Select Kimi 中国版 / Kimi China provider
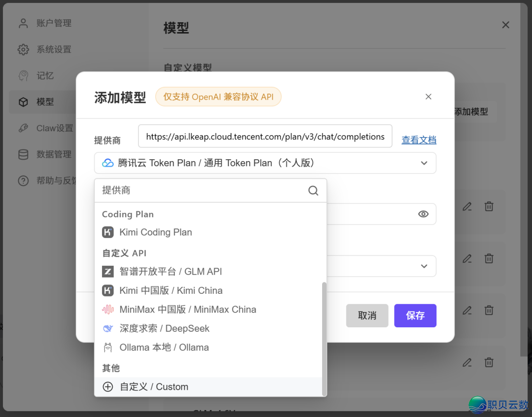The image size is (532, 417). click(208, 290)
